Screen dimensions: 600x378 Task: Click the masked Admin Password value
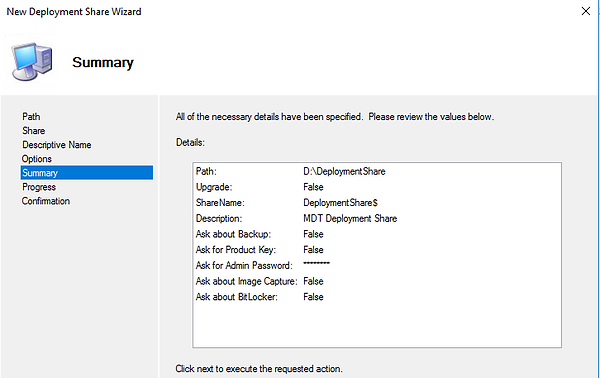click(x=316, y=264)
